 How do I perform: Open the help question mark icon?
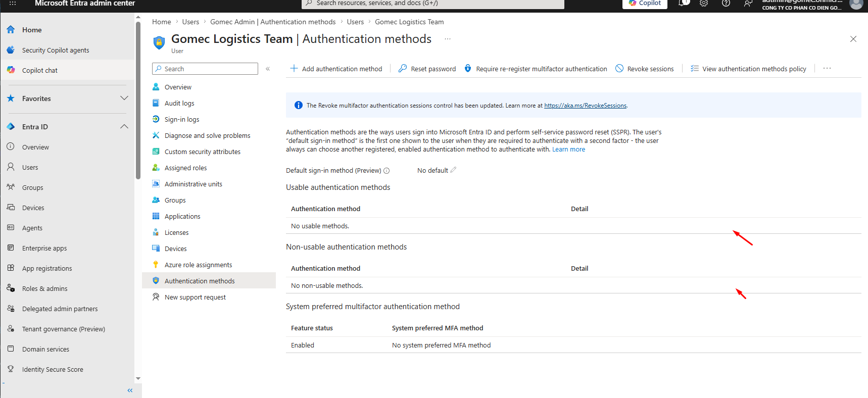(x=726, y=3)
